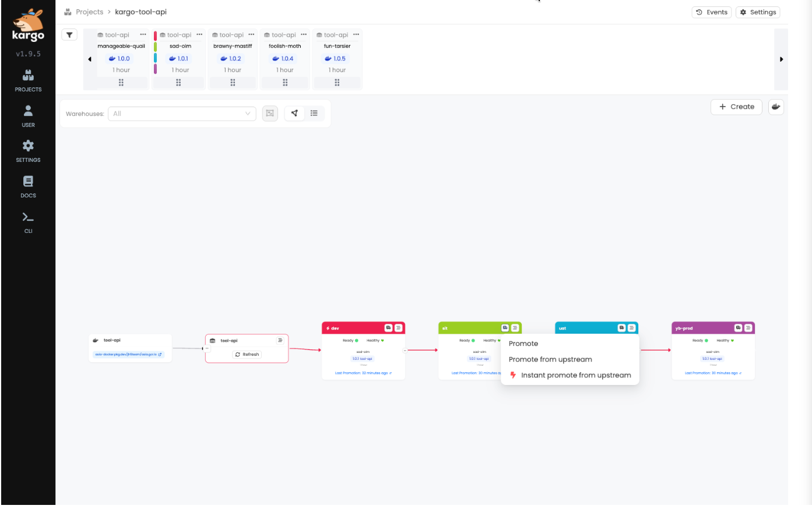812x509 pixels.
Task: Open project Settings button in header
Action: click(x=758, y=12)
